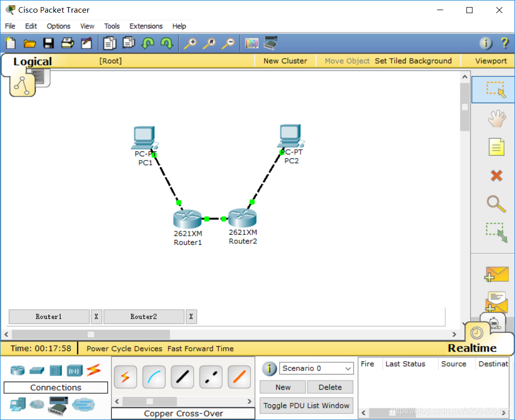Choose the Delete red X tool
Image resolution: width=515 pixels, height=420 pixels.
[x=496, y=176]
